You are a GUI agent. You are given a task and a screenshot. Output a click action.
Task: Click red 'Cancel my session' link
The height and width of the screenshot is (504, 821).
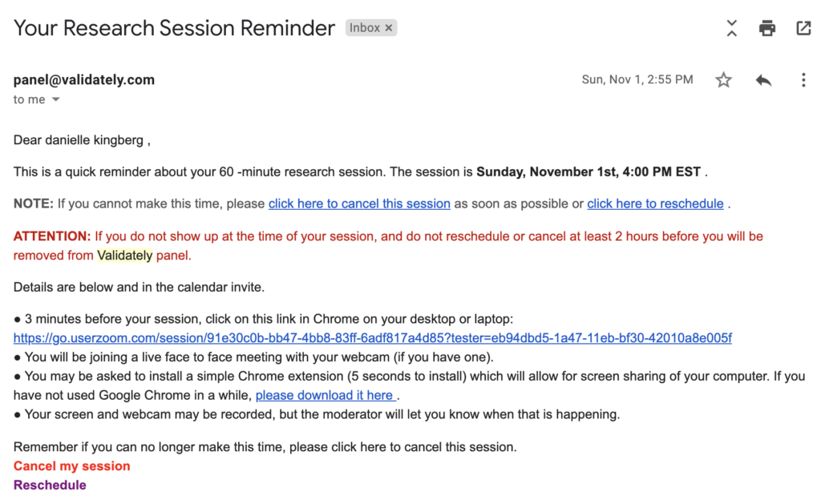pos(71,466)
